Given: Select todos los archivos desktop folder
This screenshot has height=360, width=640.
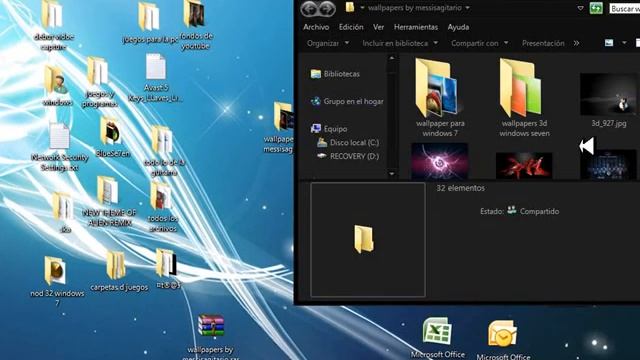Looking at the screenshot, I should [162, 207].
